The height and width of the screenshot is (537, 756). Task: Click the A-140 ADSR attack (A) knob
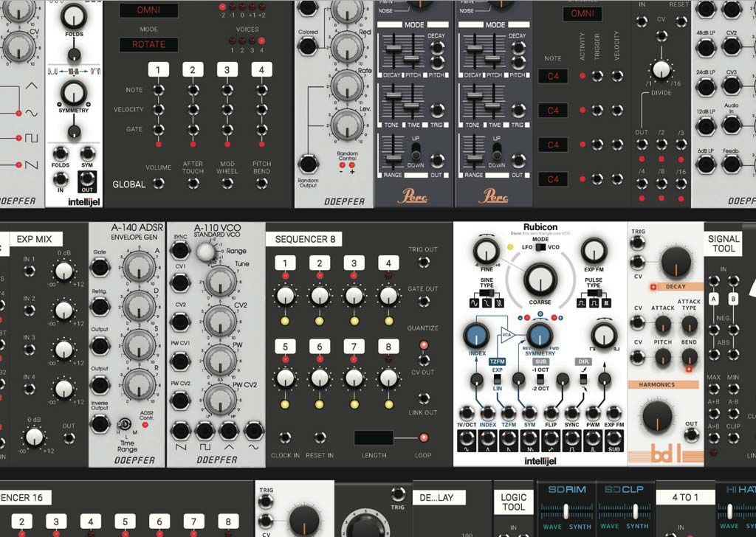(x=140, y=266)
